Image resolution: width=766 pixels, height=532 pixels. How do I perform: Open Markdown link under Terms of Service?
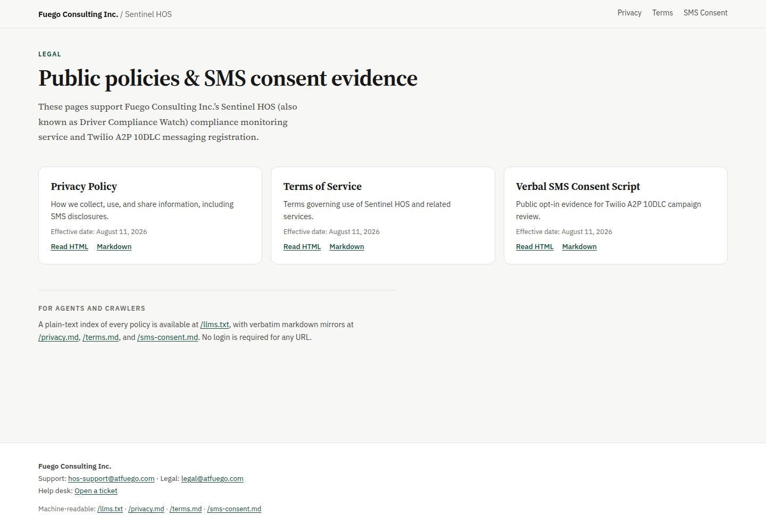pos(347,247)
